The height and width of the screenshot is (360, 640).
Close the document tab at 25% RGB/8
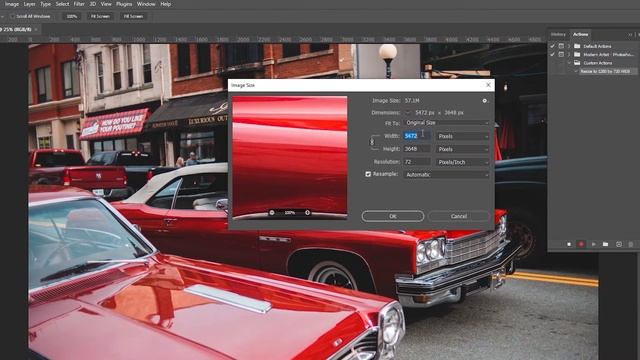tap(36, 29)
